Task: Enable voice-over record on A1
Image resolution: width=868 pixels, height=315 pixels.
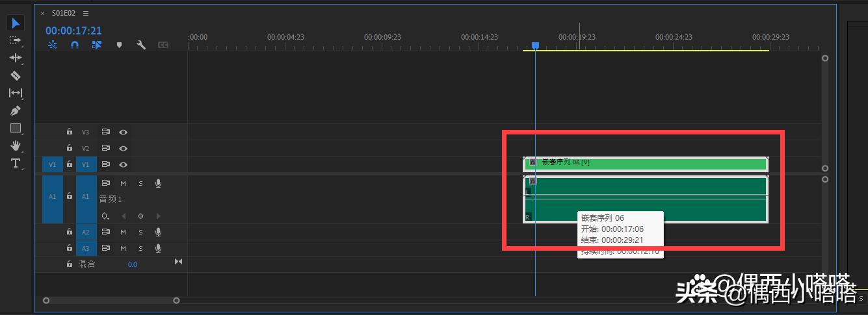Action: [158, 183]
